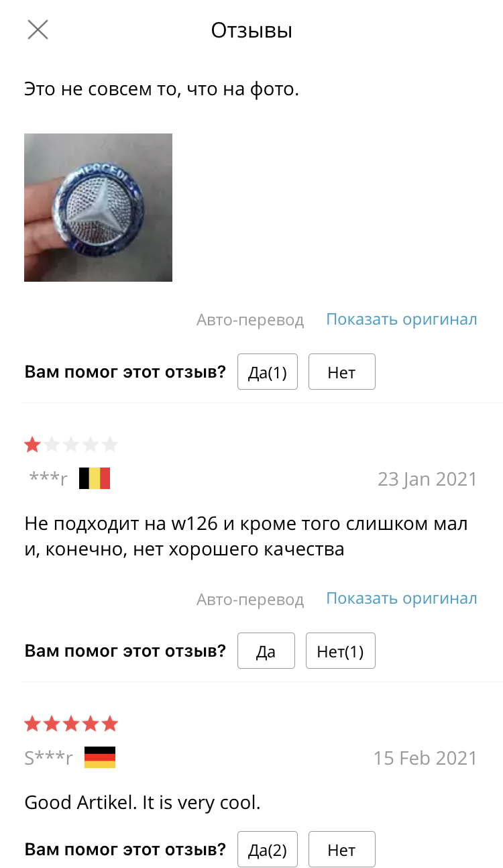Vote Да(1) on the photo review
This screenshot has height=868, width=503.
click(x=268, y=372)
